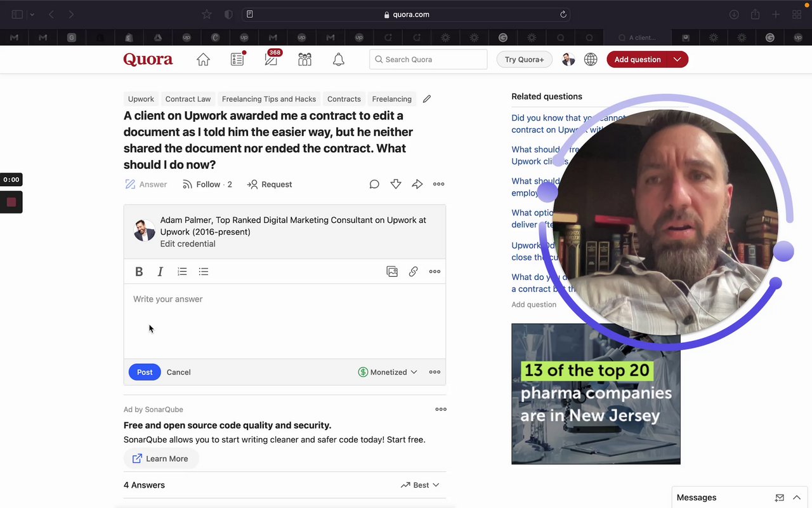This screenshot has width=812, height=508.
Task: Select Freelancing Tips and Hacks tag
Action: tap(269, 99)
